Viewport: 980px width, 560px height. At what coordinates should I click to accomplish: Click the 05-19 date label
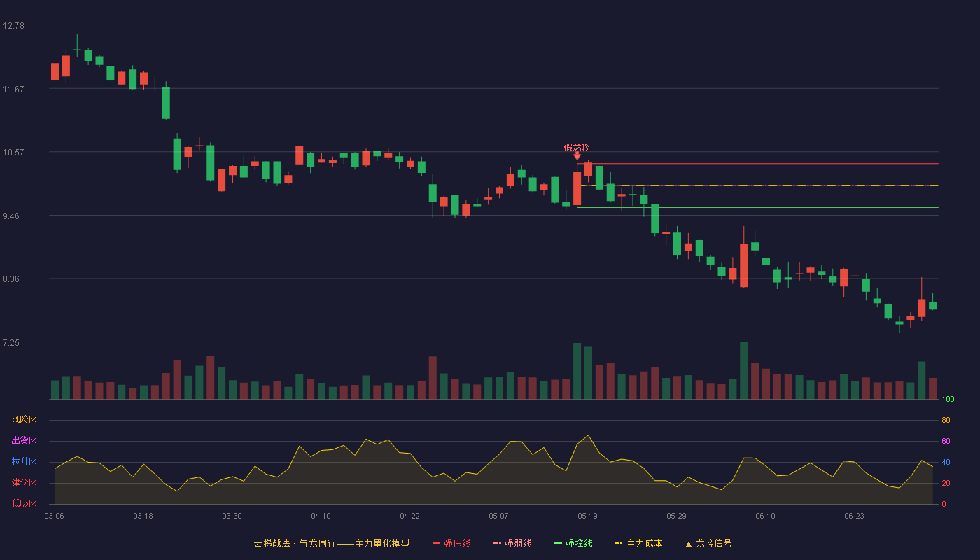587,516
